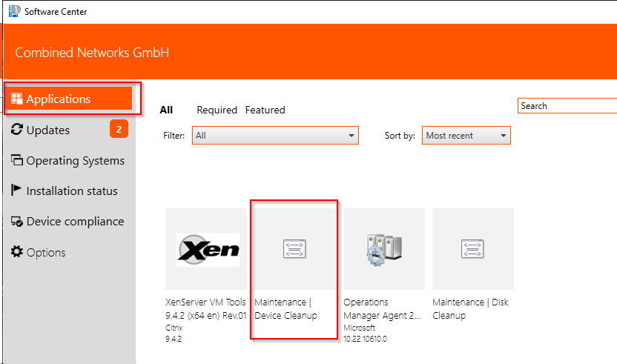This screenshot has width=617, height=364.
Task: Click the Maintenance | Device Cleanup title text
Action: click(286, 309)
